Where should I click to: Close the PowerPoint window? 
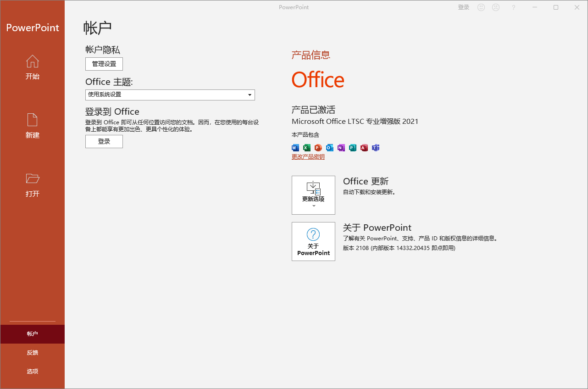577,7
